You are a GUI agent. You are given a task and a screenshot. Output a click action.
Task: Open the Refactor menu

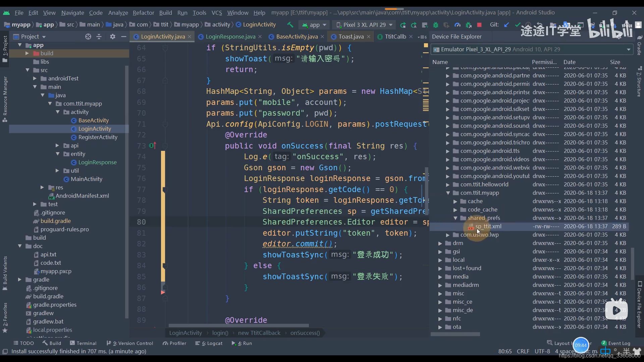143,13
